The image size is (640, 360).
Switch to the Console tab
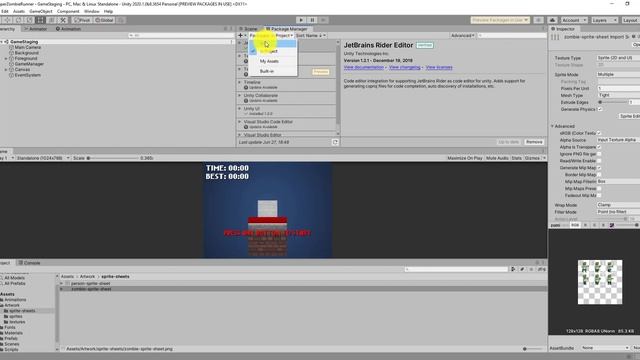click(29, 263)
